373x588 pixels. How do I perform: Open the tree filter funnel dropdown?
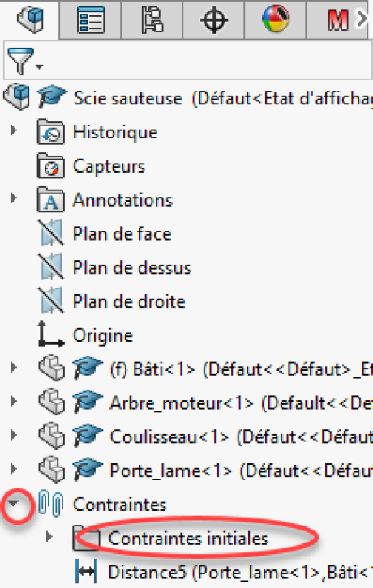point(25,61)
